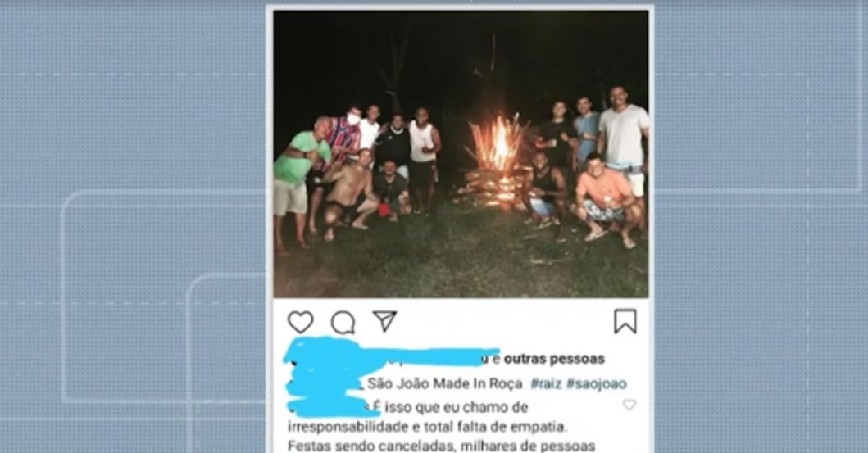Open the 'outras pessoas' likes list

point(553,359)
